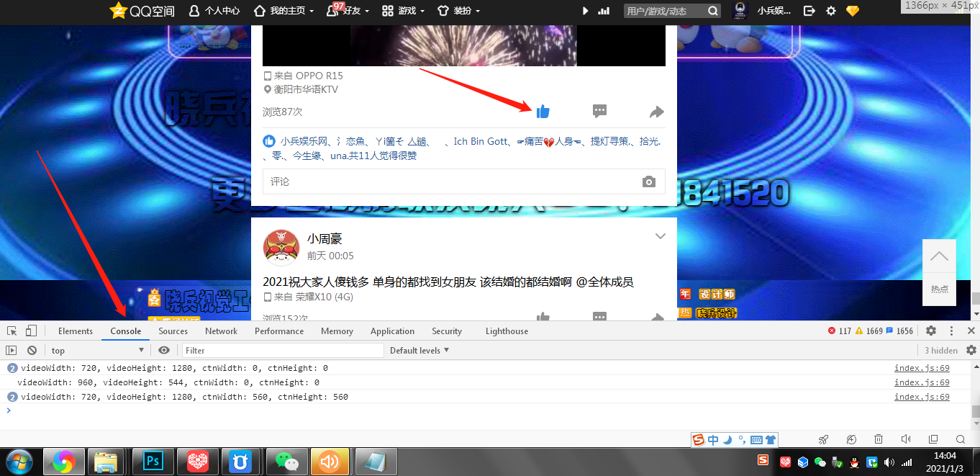The width and height of the screenshot is (980, 476).
Task: Attach a photo via the comment box camera
Action: [x=649, y=181]
